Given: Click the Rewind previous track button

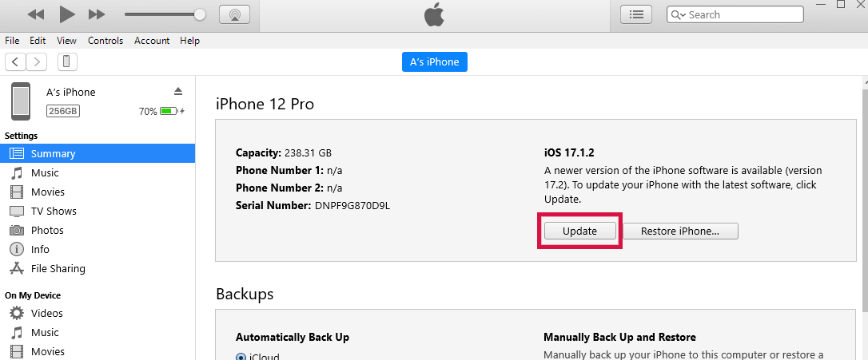Looking at the screenshot, I should [36, 14].
